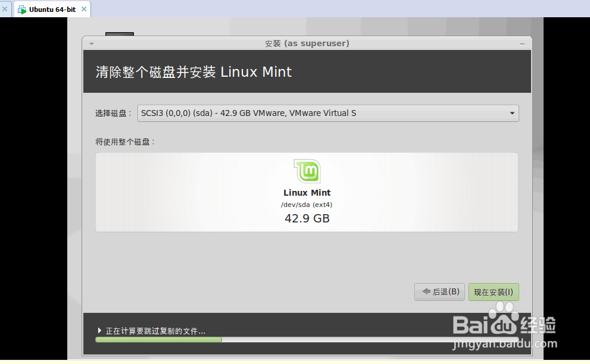590x364 pixels.
Task: Click the VM icon on the Ubuntu 64-bit tab
Action: [x=22, y=10]
